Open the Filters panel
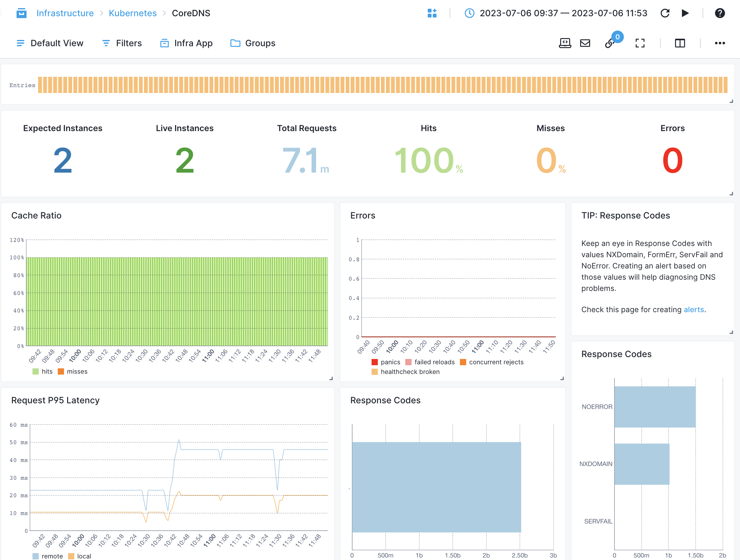The image size is (740, 560). (x=122, y=43)
